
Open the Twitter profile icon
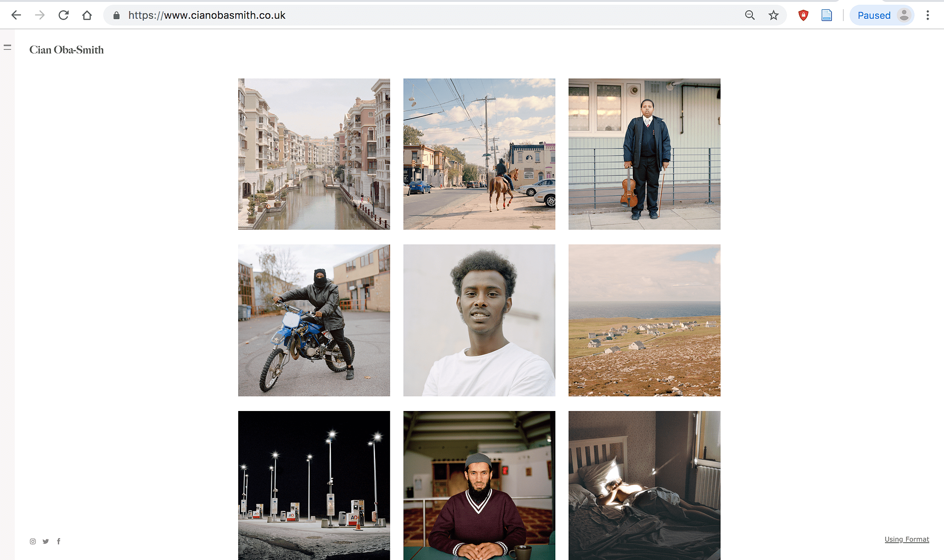(46, 541)
